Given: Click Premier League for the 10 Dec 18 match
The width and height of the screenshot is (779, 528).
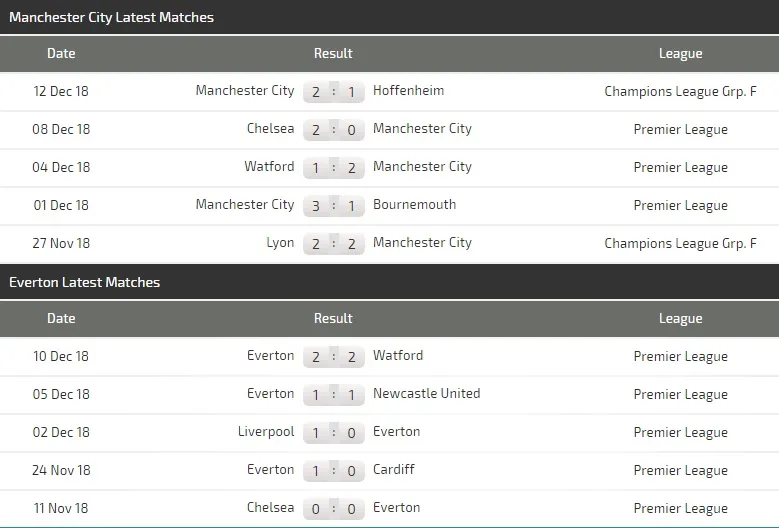Looking at the screenshot, I should [x=680, y=357].
